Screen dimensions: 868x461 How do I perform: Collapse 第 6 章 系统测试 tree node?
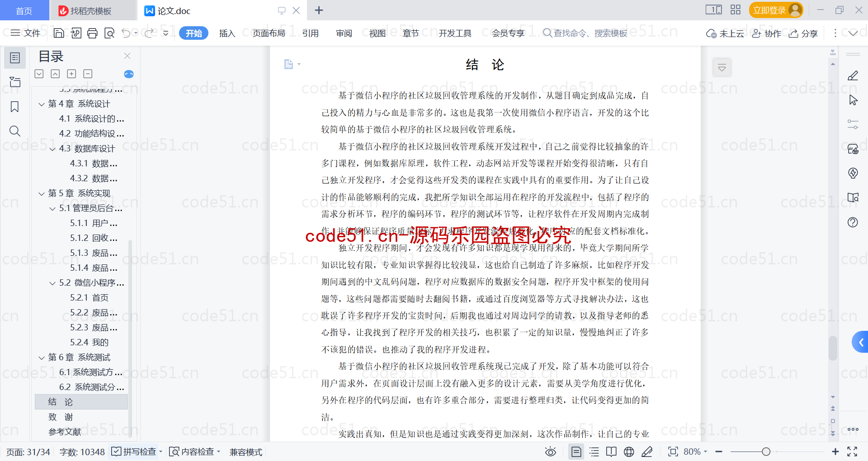click(x=42, y=358)
